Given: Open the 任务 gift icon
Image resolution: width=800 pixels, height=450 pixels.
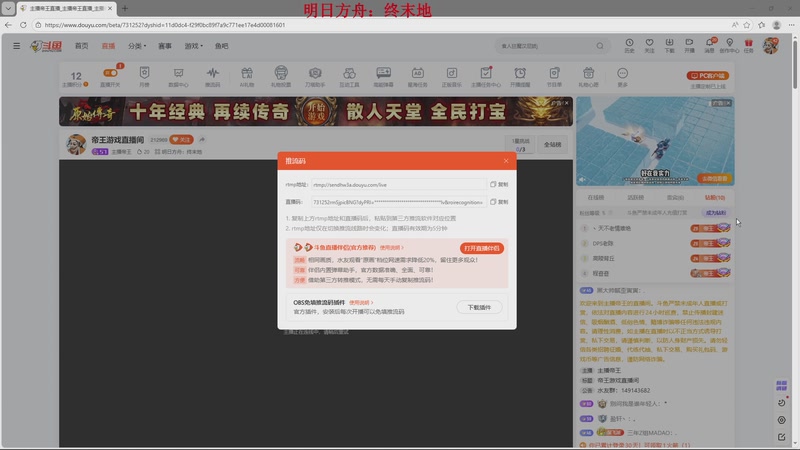Looking at the screenshot, I should tap(748, 45).
